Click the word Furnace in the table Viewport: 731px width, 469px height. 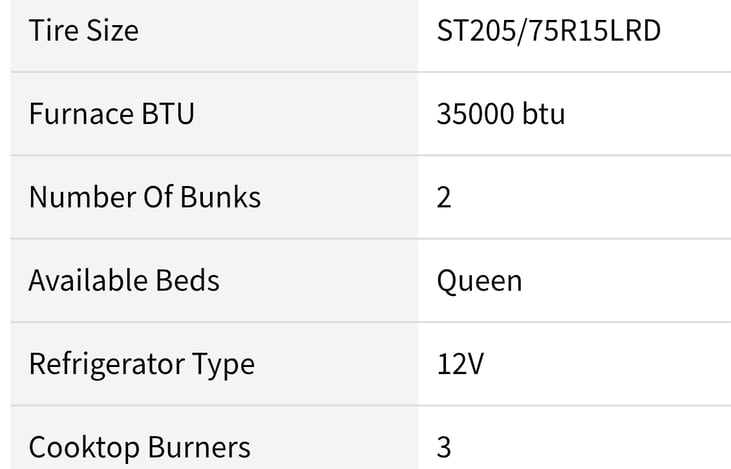point(81,114)
